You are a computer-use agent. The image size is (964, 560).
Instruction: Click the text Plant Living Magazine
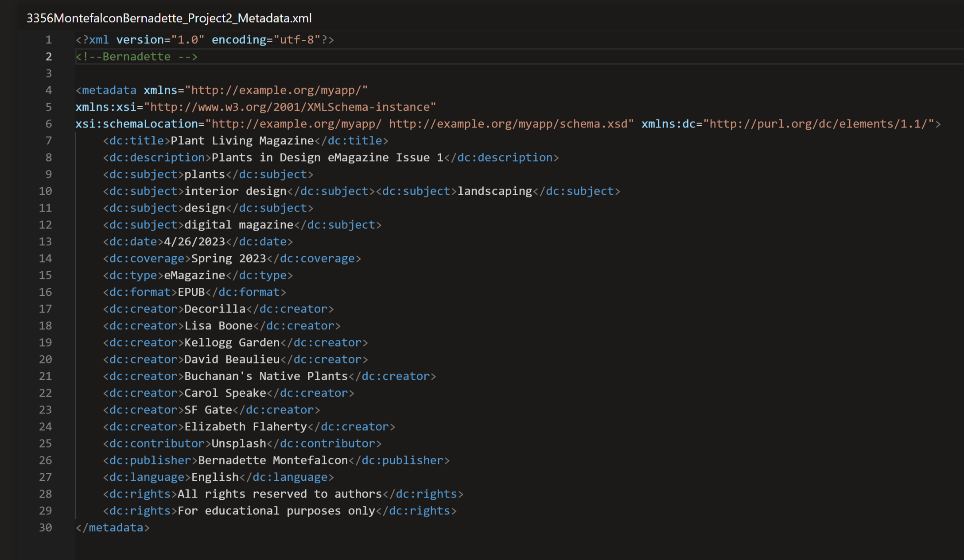(242, 141)
